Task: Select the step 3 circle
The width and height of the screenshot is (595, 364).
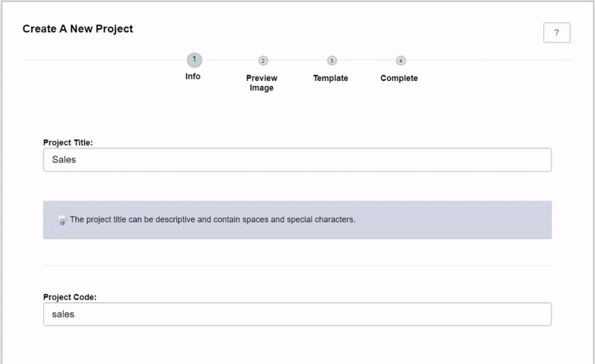Action: (331, 61)
